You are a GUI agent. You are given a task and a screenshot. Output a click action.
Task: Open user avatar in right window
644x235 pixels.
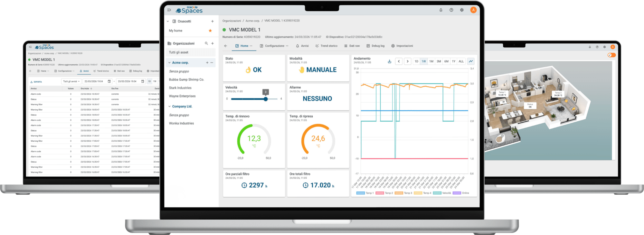pyautogui.click(x=613, y=47)
